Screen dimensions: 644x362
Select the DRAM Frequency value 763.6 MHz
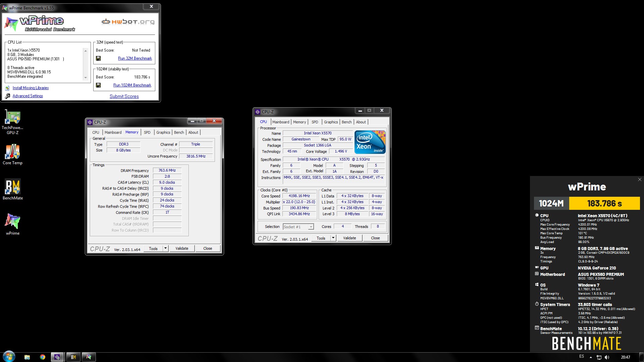167,171
